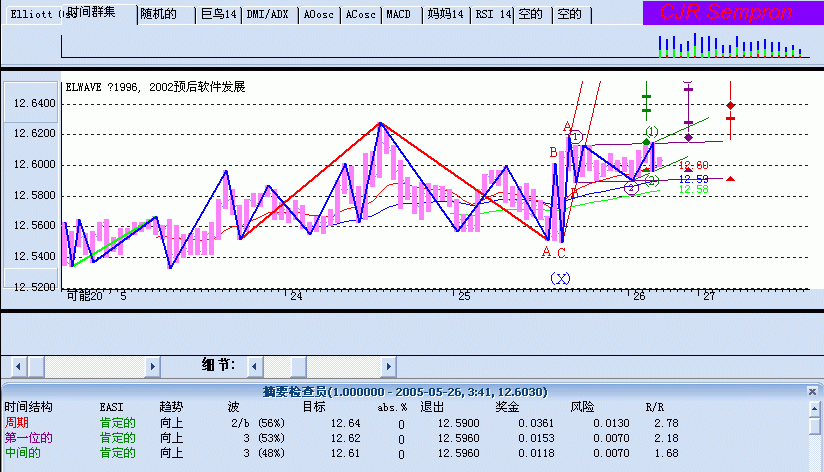Click the date label 24 on time axis
Viewport: 824px width, 472px height.
296,296
